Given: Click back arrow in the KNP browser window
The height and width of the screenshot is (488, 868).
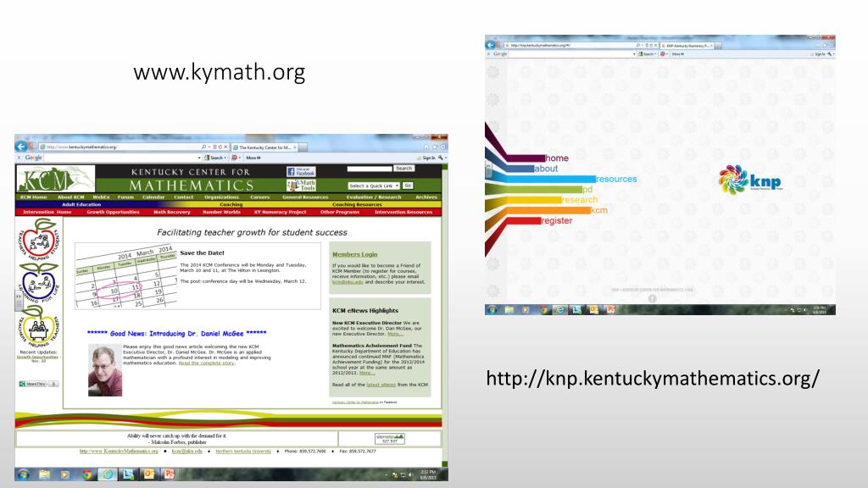Looking at the screenshot, I should (x=491, y=45).
